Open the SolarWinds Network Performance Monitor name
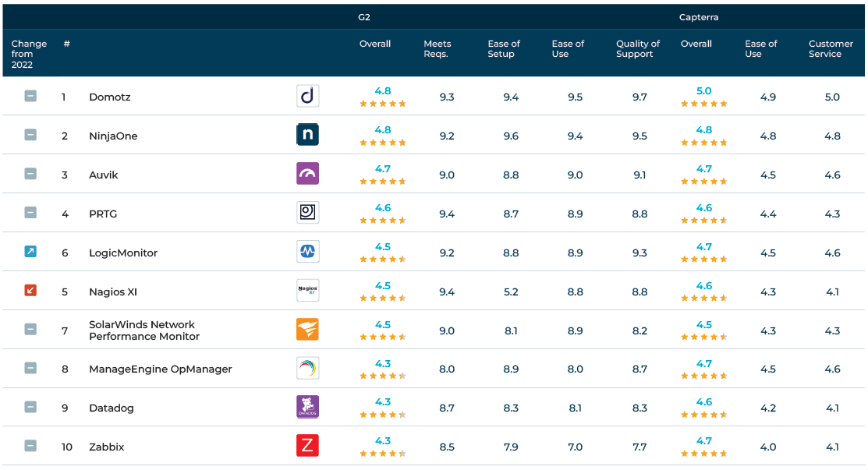This screenshot has height=470, width=868. 144,330
